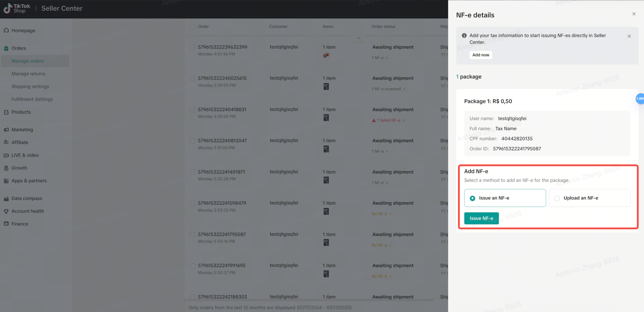Open the 1 failed NF-e link
Image resolution: width=644 pixels, height=312 pixels.
coord(388,120)
